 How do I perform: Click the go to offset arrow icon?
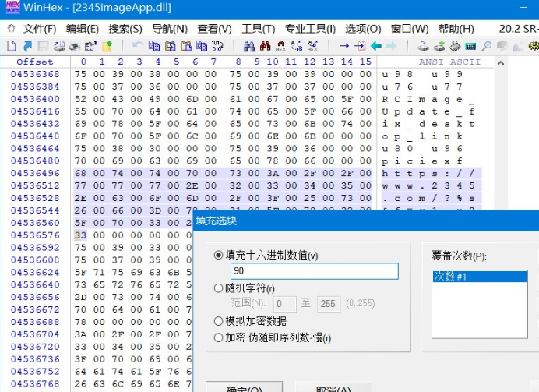344,46
